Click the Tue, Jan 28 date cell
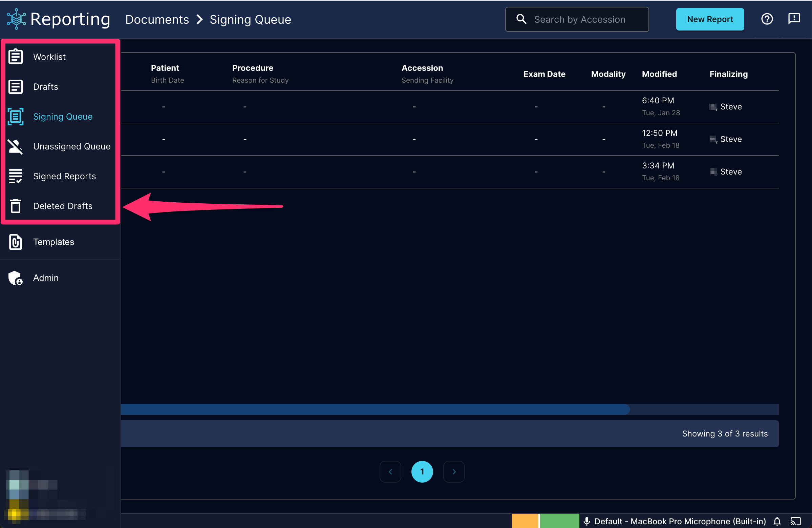This screenshot has width=812, height=528. click(661, 113)
